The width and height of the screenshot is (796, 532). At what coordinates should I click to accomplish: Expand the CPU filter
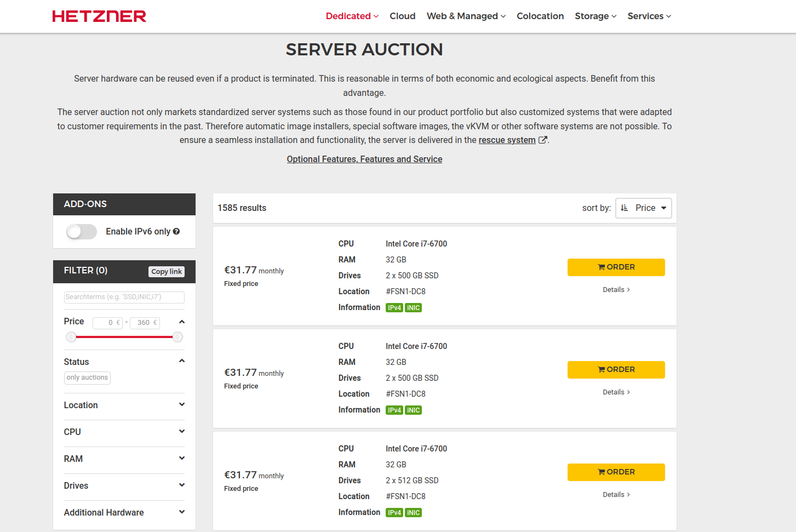tap(124, 432)
